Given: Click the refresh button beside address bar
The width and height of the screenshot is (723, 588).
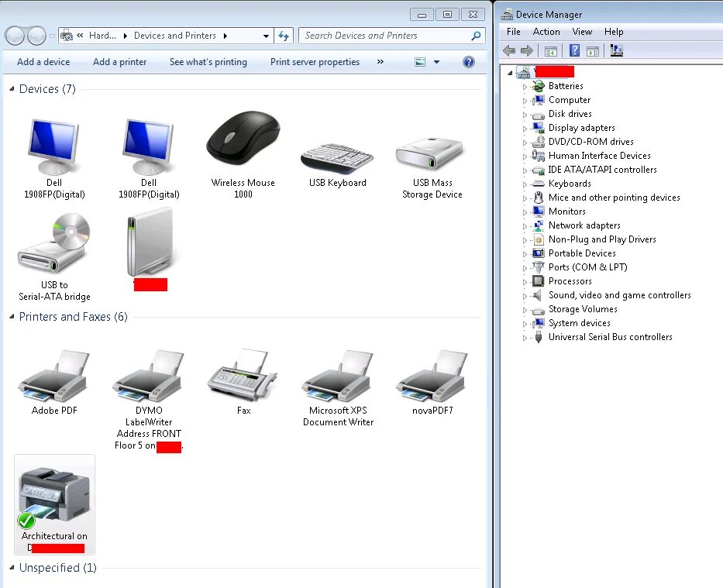Looking at the screenshot, I should 284,36.
